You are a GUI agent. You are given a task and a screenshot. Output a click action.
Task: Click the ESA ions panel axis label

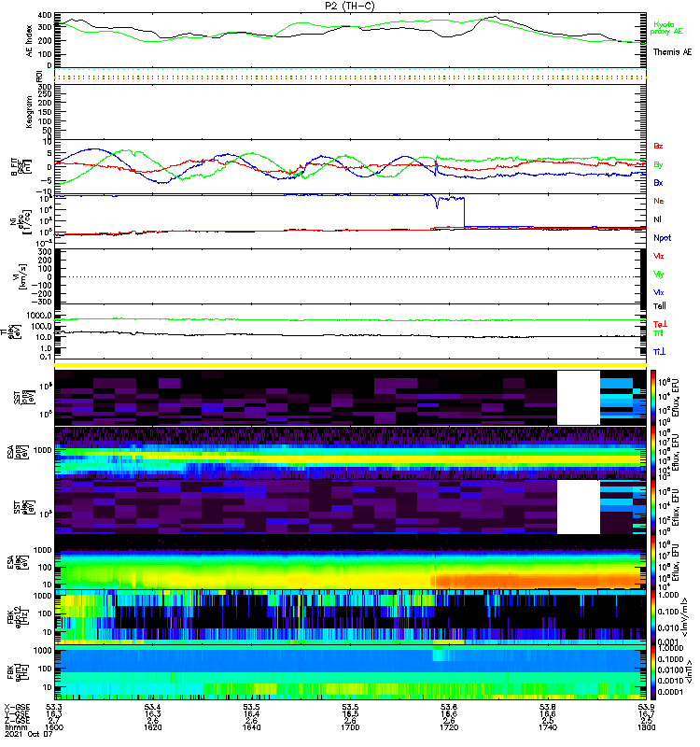tap(17, 452)
